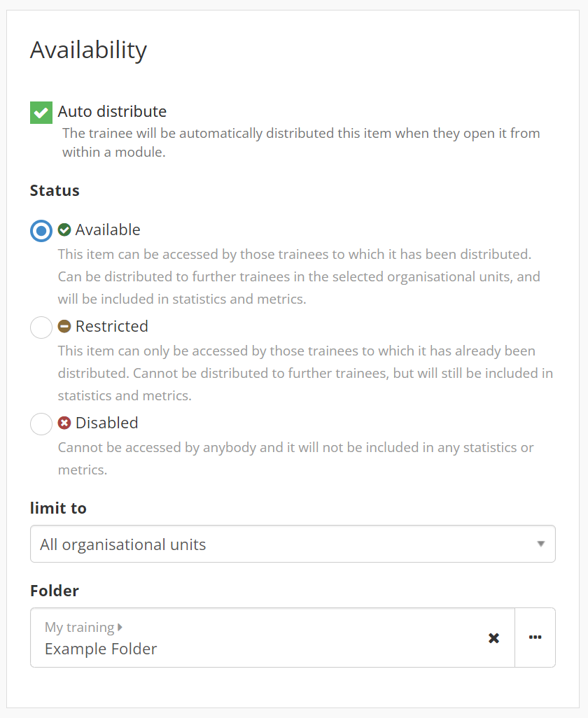Uncheck the Auto distribute checkbox
The image size is (588, 718).
[x=41, y=113]
